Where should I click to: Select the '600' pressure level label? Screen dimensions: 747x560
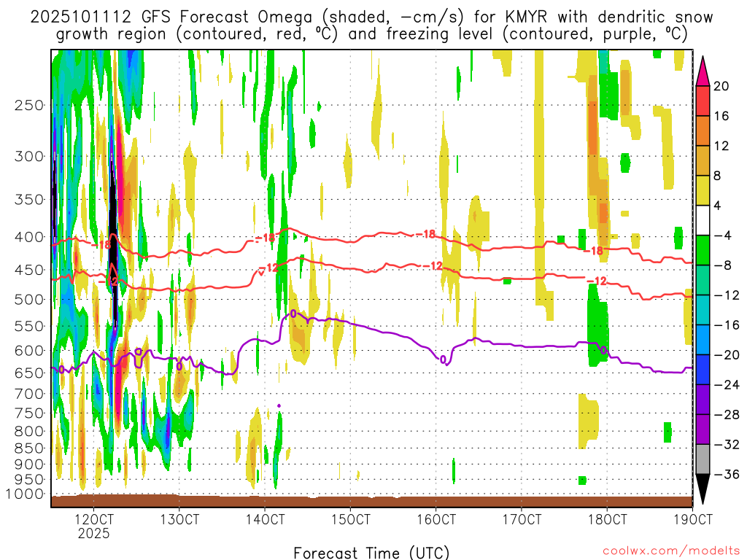click(x=29, y=351)
